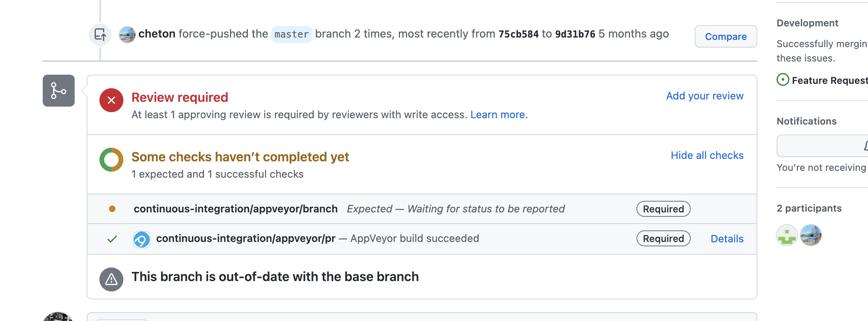This screenshot has height=321, width=868.
Task: Click the Add your review link
Action: [705, 96]
